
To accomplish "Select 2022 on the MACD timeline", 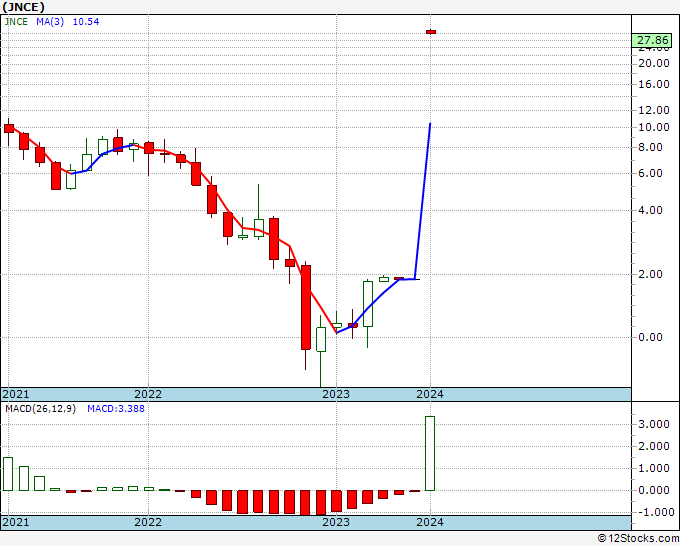I will 148,522.
